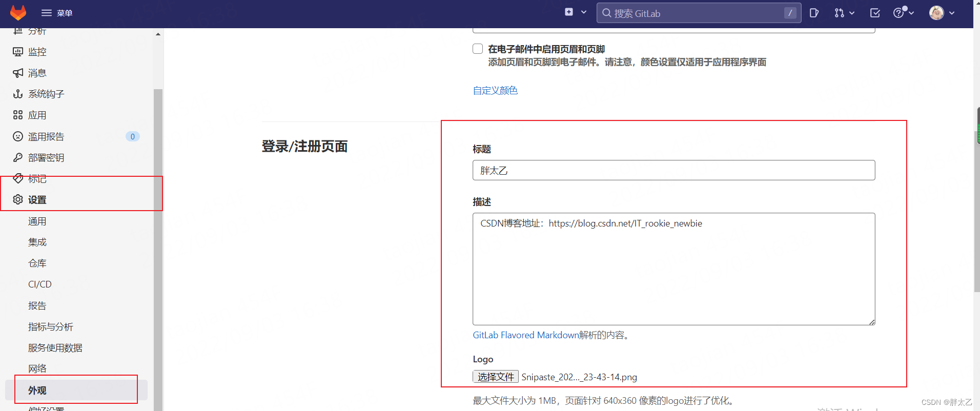The width and height of the screenshot is (980, 411).
Task: Select 指标与分析 under settings
Action: (50, 326)
